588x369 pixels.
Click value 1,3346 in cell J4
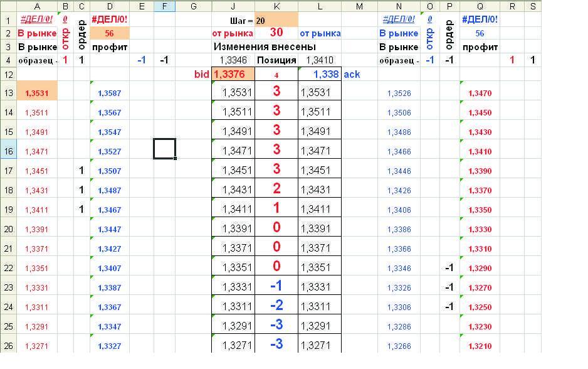233,60
